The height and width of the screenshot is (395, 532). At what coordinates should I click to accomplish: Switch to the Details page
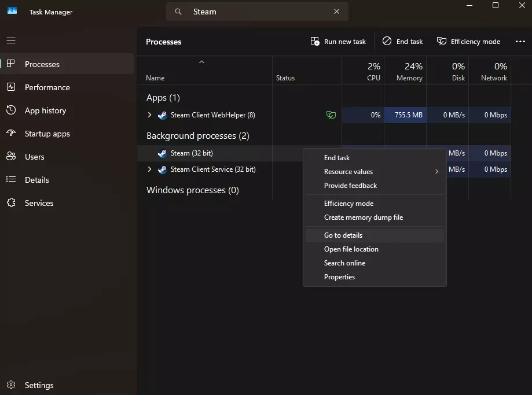click(x=67, y=180)
